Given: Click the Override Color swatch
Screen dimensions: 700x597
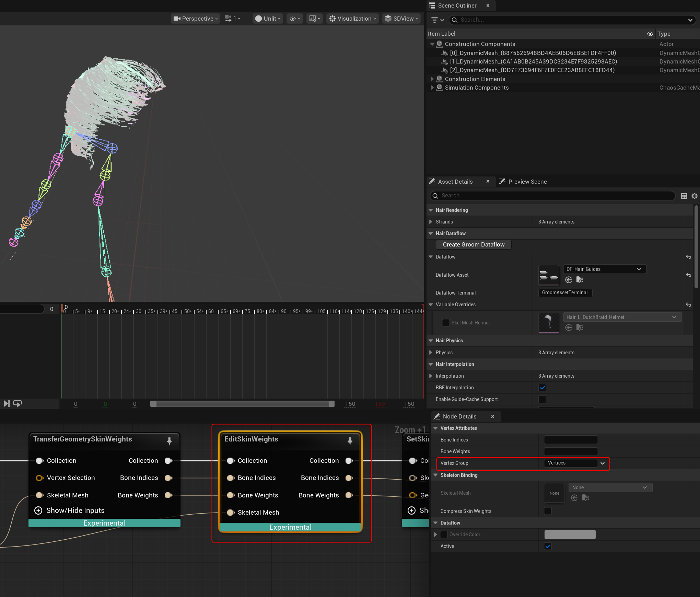Looking at the screenshot, I should [x=570, y=535].
